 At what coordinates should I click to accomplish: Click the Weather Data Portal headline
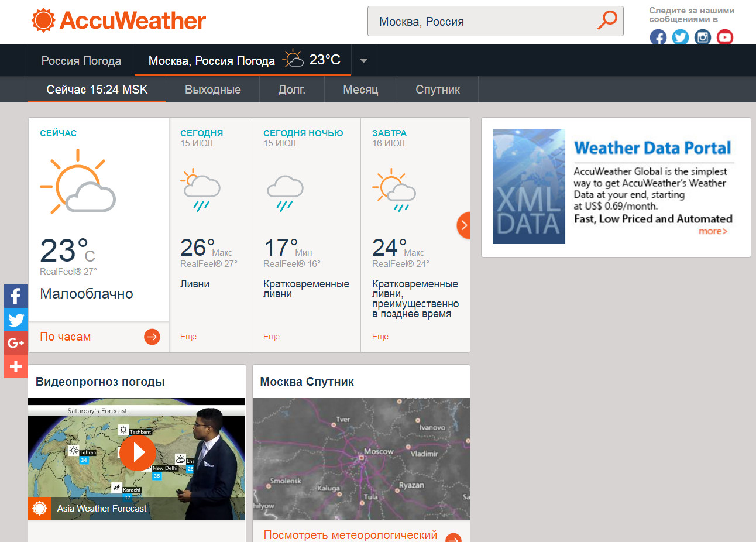[652, 148]
